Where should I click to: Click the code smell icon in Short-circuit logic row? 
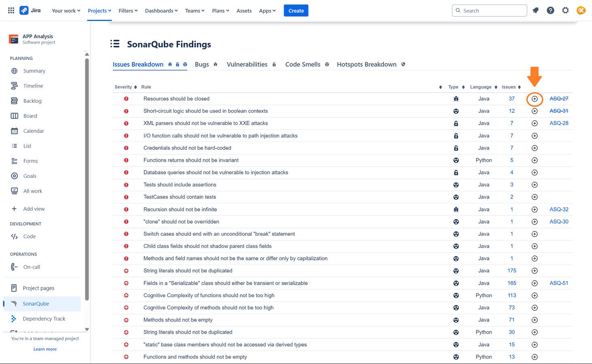(x=456, y=111)
